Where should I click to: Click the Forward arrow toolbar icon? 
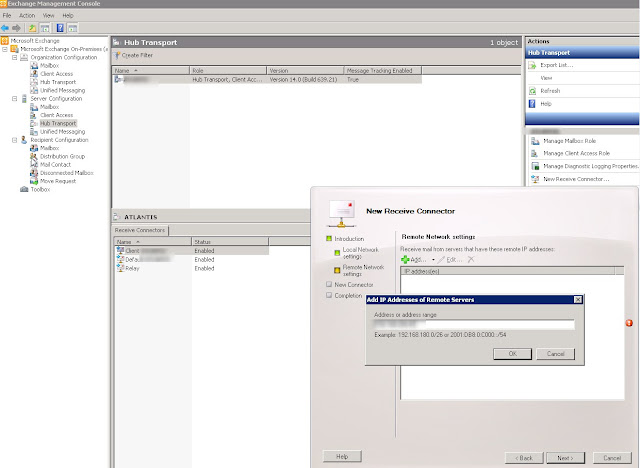[x=16, y=28]
